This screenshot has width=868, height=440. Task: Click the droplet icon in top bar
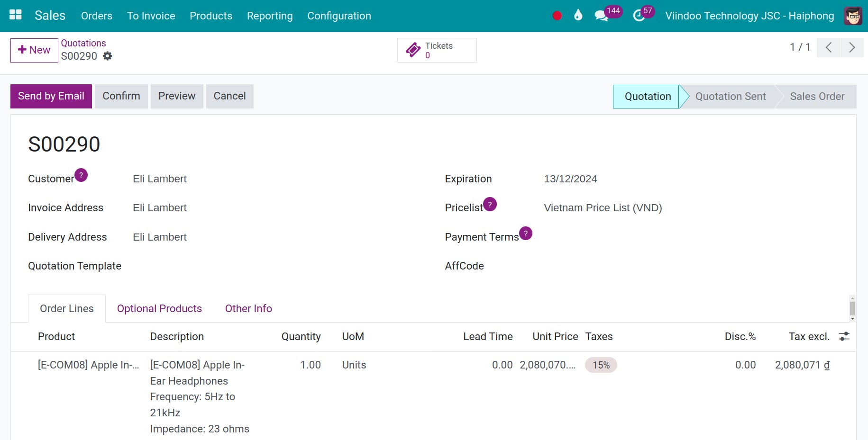coord(578,15)
